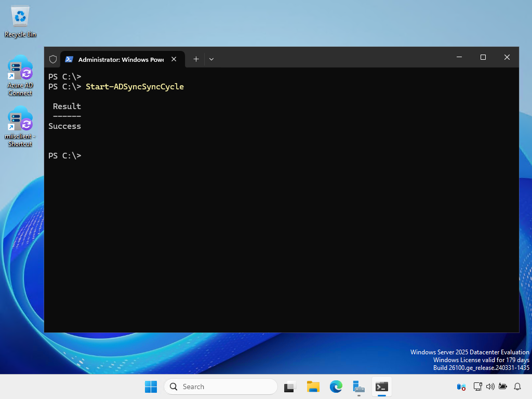Maximize the terminal window
Image resolution: width=532 pixels, height=399 pixels.
[483, 57]
